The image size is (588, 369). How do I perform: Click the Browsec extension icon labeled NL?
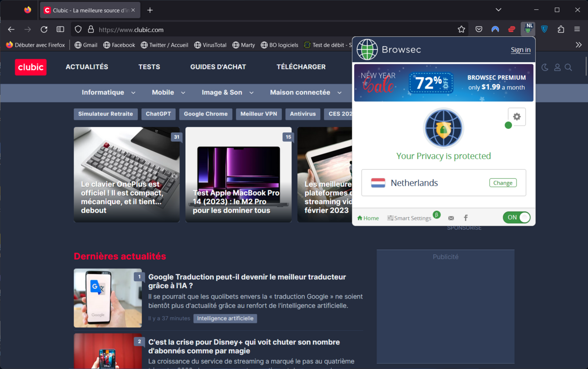coord(528,29)
